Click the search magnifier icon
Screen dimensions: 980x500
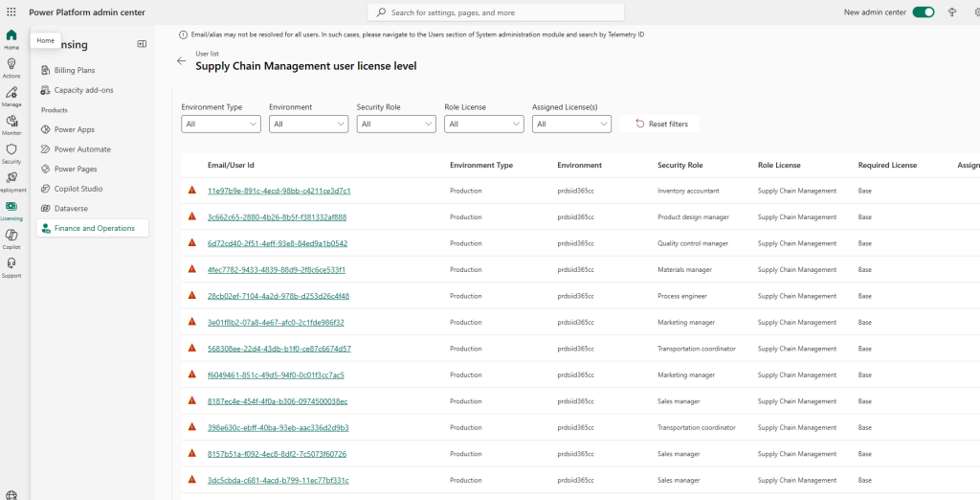pos(381,11)
